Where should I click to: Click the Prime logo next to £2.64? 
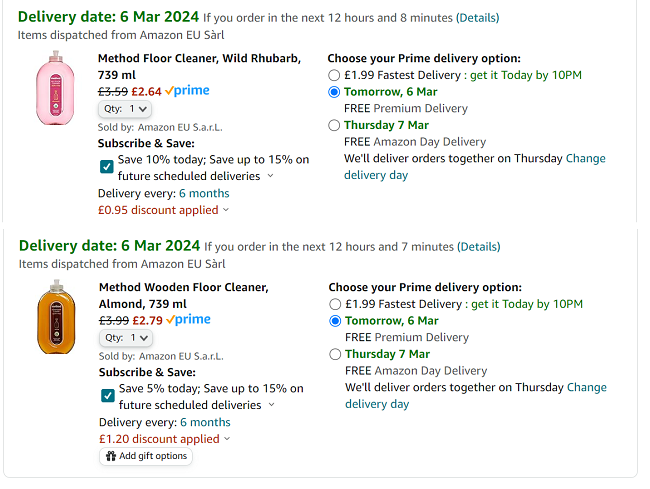tap(187, 91)
